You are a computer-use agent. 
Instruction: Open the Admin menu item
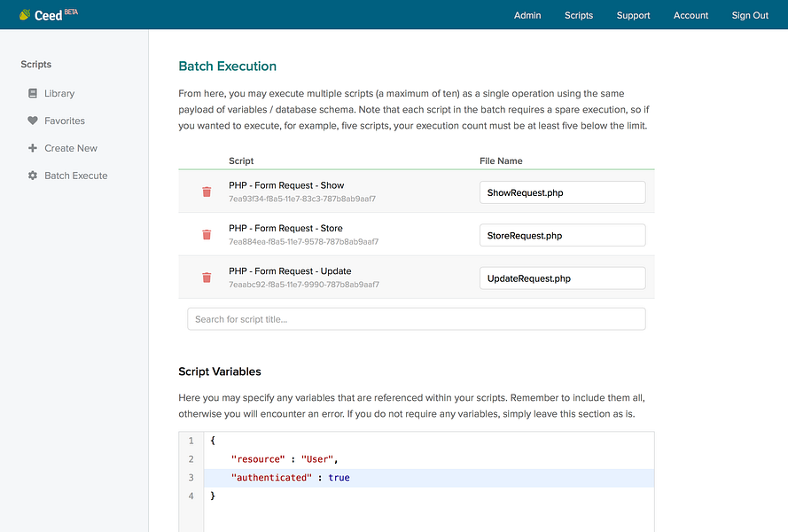tap(527, 15)
